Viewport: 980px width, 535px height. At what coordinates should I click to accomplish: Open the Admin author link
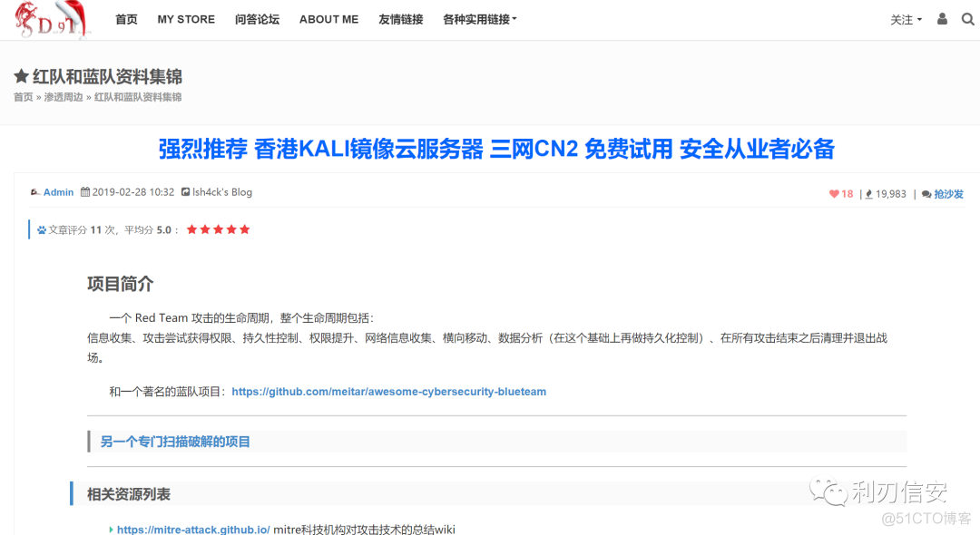[58, 192]
